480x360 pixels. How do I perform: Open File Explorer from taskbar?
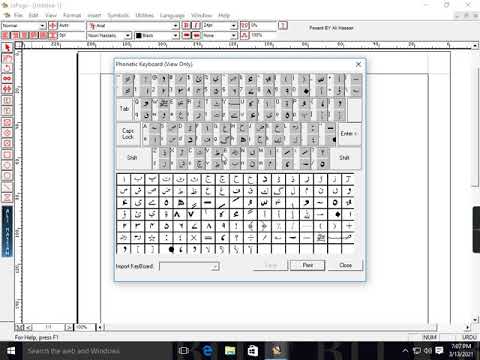pyautogui.click(x=230, y=351)
